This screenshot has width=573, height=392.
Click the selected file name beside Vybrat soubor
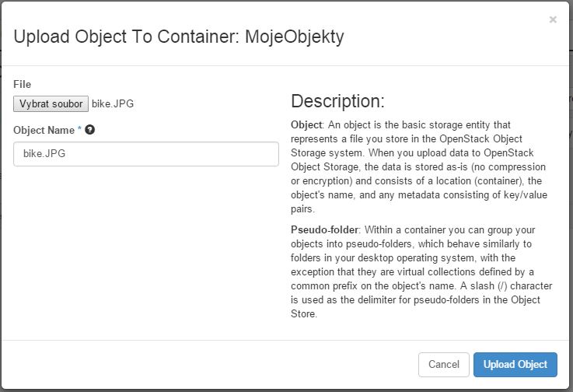113,104
